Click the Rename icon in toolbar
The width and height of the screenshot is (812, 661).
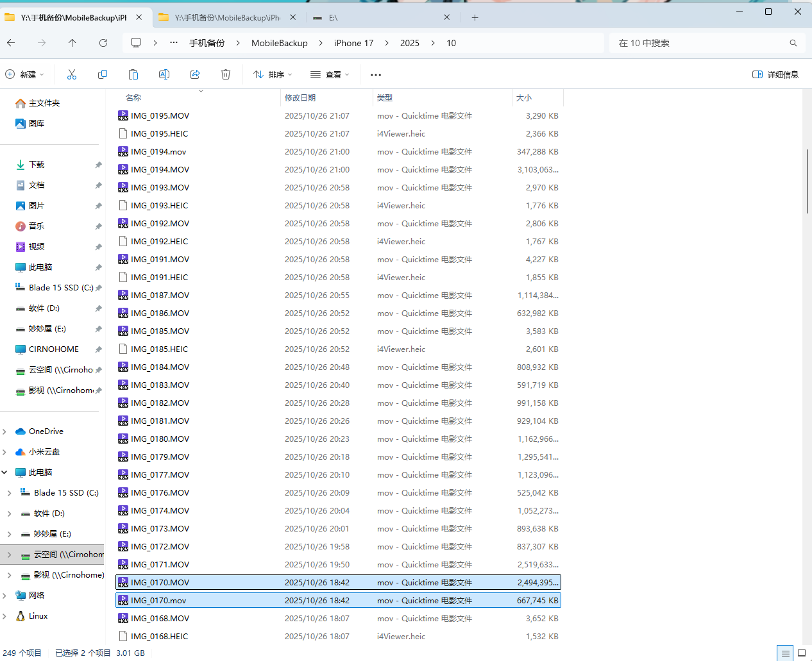pos(164,74)
